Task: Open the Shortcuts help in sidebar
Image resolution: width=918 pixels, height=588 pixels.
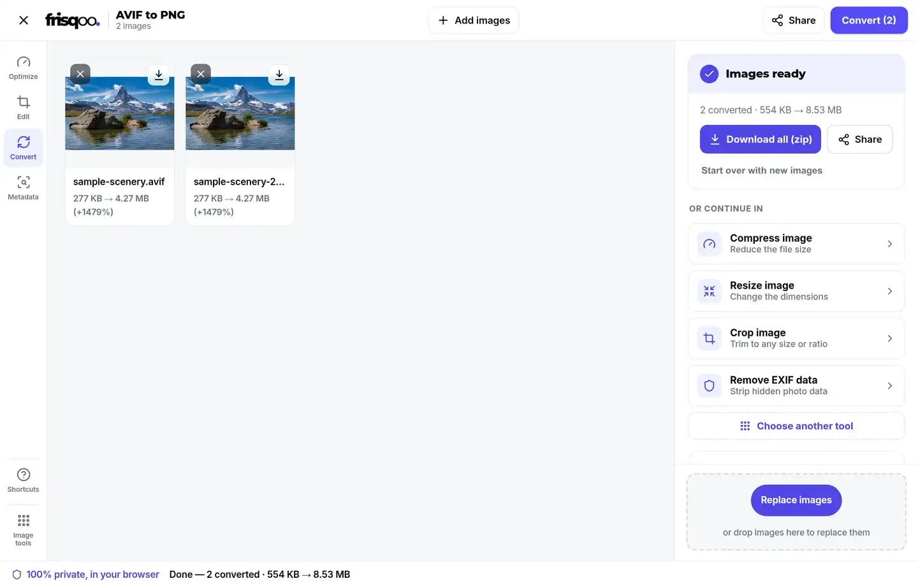Action: point(24,480)
